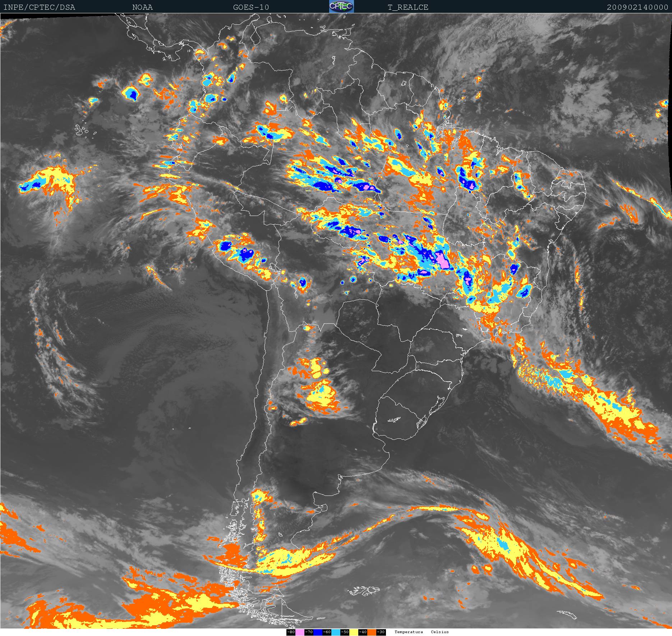
Task: Select the light blue legend color swatch
Action: pyautogui.click(x=336, y=632)
